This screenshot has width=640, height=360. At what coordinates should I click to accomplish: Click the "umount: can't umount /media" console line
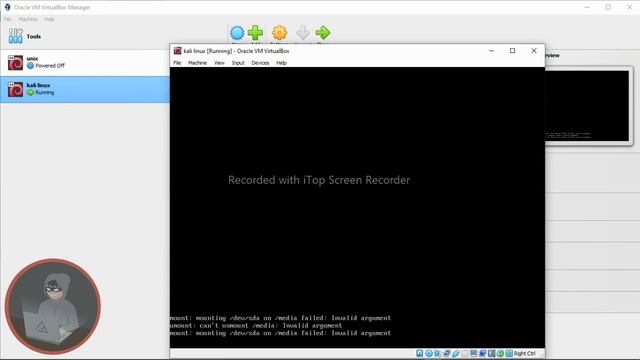point(256,325)
